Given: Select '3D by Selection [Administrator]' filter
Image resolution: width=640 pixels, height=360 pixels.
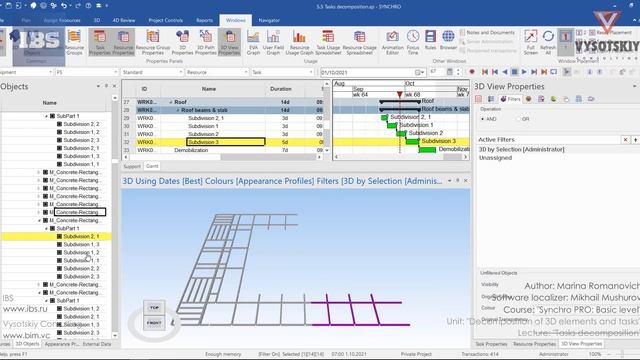Looking at the screenshot, I should [522, 149].
